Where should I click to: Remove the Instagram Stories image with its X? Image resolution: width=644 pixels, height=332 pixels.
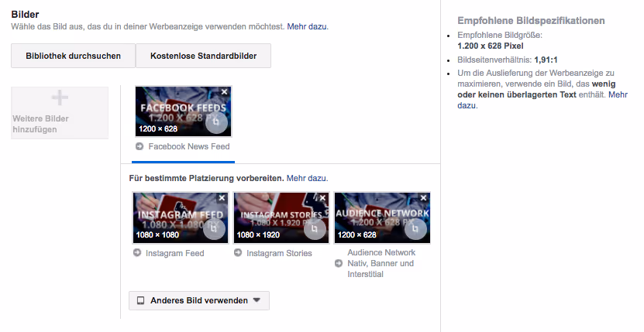click(322, 198)
